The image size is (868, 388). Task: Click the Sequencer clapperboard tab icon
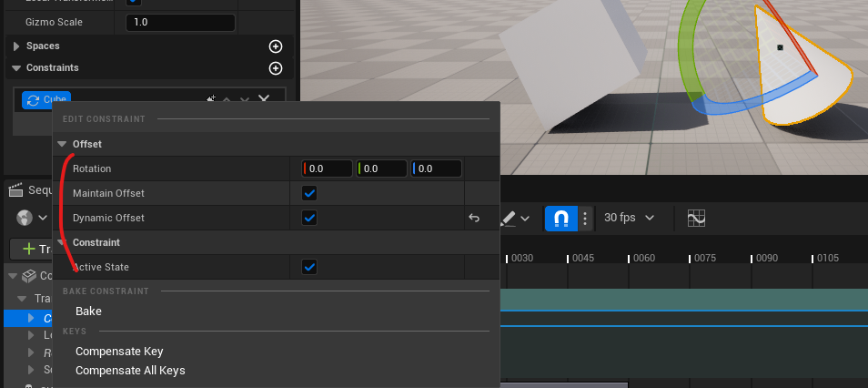15,190
